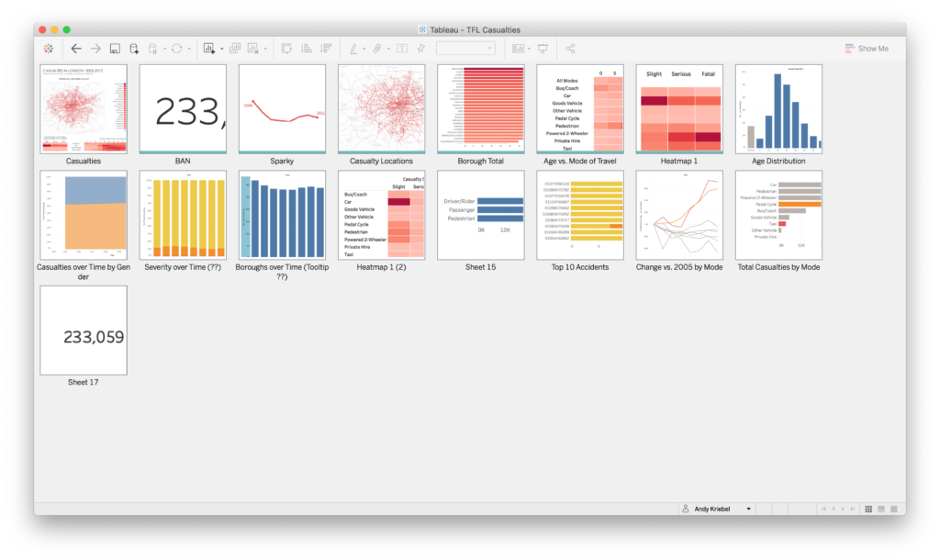
Task: Select the Boroughs over Time thumbnail
Action: (283, 215)
